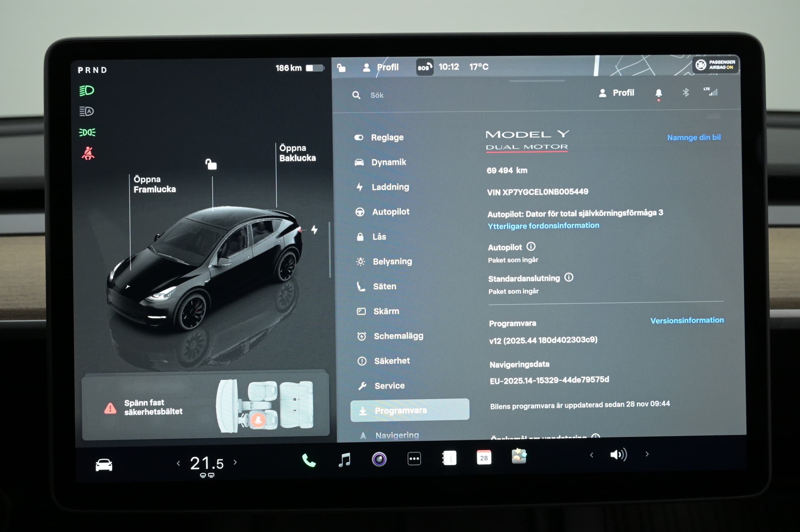Toggle the car lock icon above vehicle
This screenshot has height=532, width=800.
pyautogui.click(x=211, y=164)
